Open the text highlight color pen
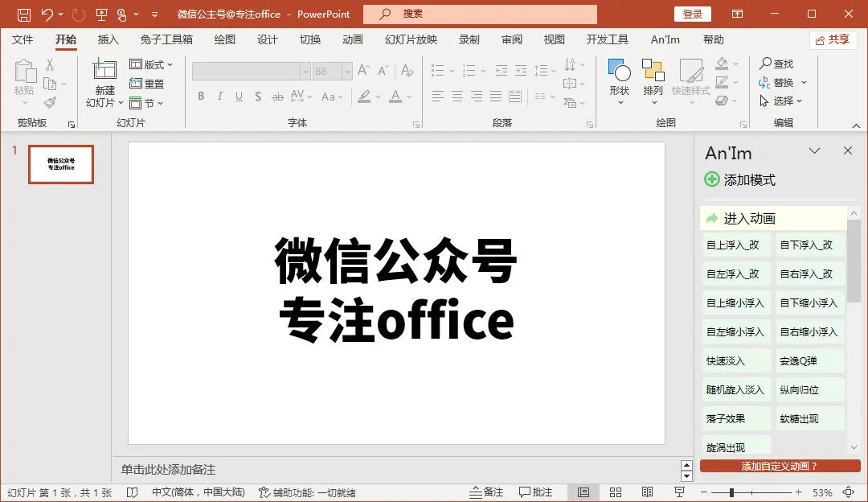This screenshot has height=502, width=868. 364,97
